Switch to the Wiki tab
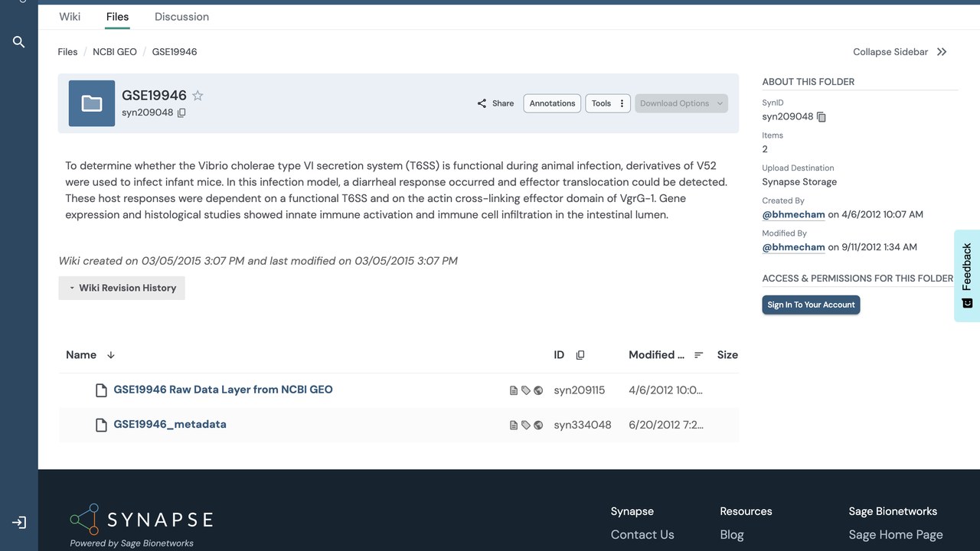 [x=70, y=17]
